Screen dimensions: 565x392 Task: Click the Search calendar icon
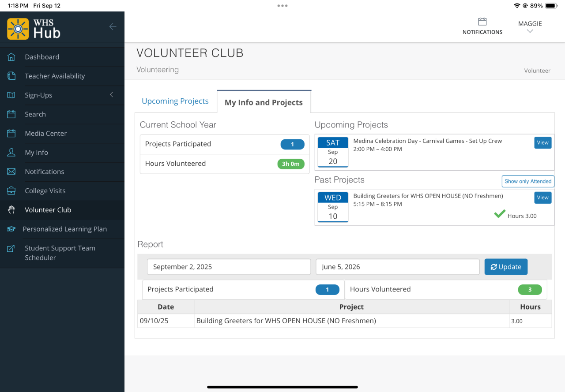coord(11,114)
